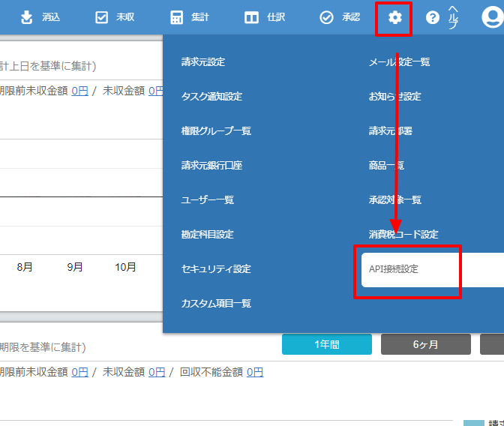Screen dimensions: 504x426
Task: Select 勘定科目設定 menu entry
Action: pyautogui.click(x=207, y=235)
